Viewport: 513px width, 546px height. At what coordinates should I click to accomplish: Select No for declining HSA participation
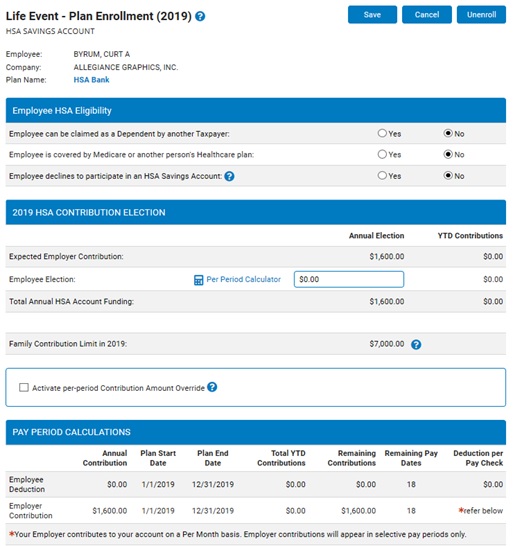coord(448,176)
